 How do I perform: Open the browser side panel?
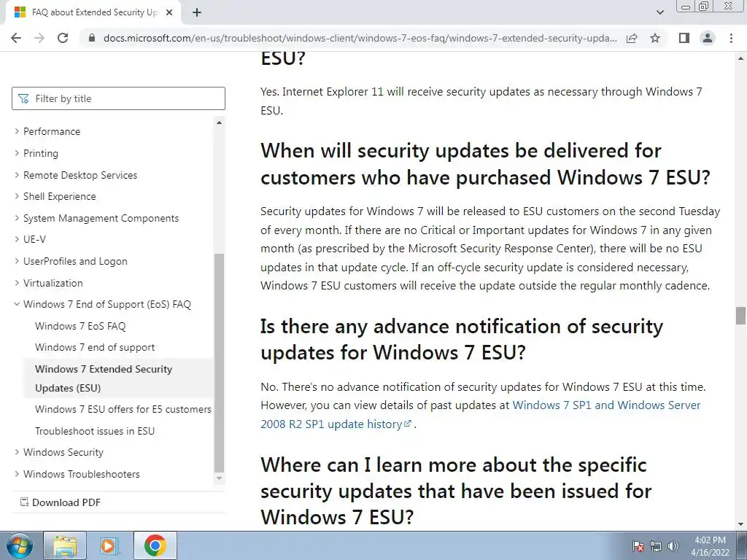[684, 38]
